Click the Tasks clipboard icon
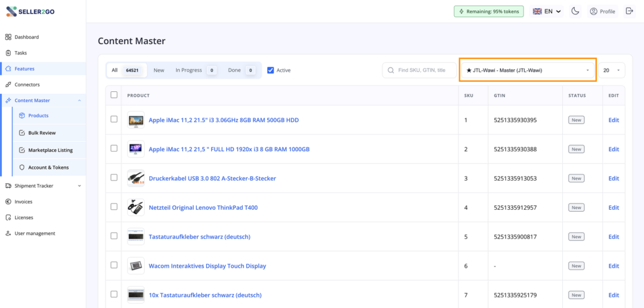The image size is (644, 308). [8, 53]
